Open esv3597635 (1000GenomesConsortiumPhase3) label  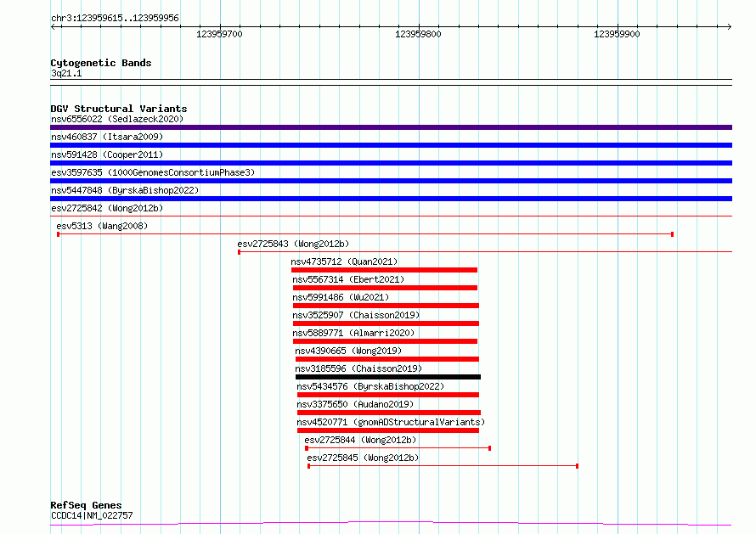[153, 172]
